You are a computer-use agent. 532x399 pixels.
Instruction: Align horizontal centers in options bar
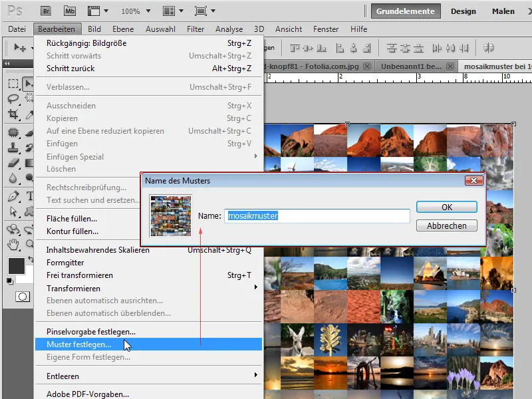[x=353, y=49]
